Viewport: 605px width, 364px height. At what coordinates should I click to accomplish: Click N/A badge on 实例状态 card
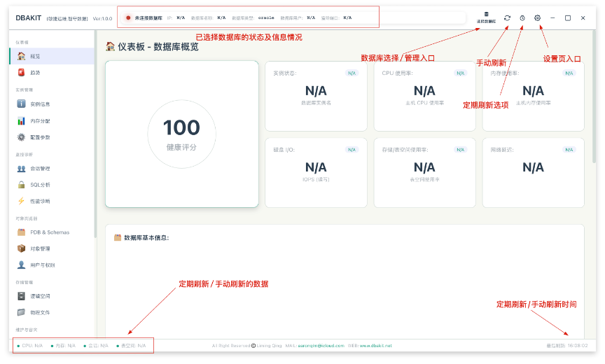(352, 73)
